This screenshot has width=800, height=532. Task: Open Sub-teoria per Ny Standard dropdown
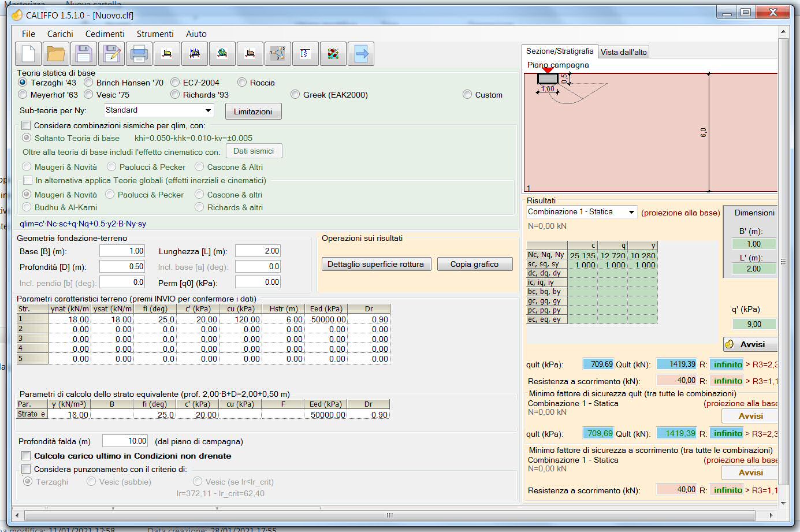pos(159,110)
